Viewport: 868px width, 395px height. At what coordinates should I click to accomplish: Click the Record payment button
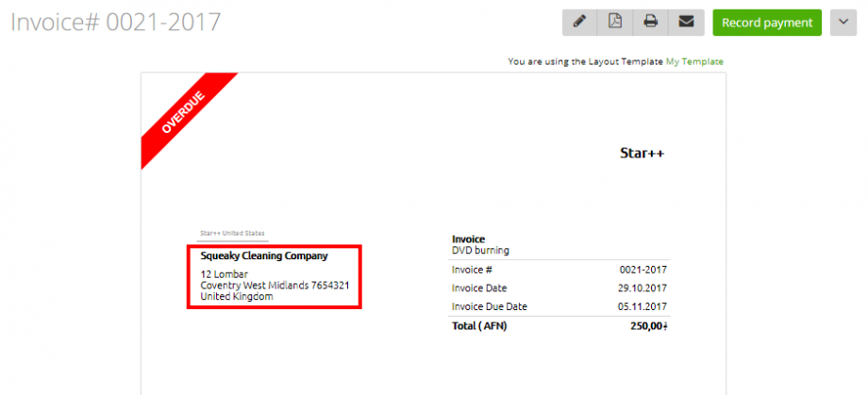click(x=766, y=23)
